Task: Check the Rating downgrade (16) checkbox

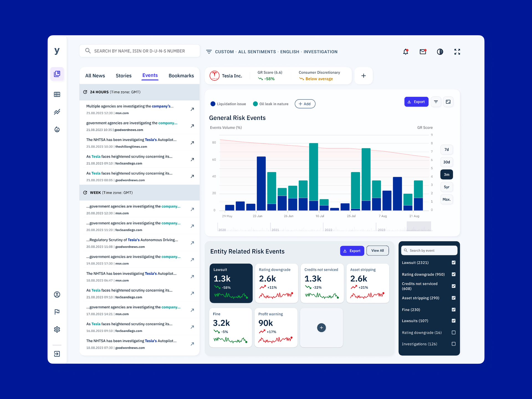Action: point(454,332)
